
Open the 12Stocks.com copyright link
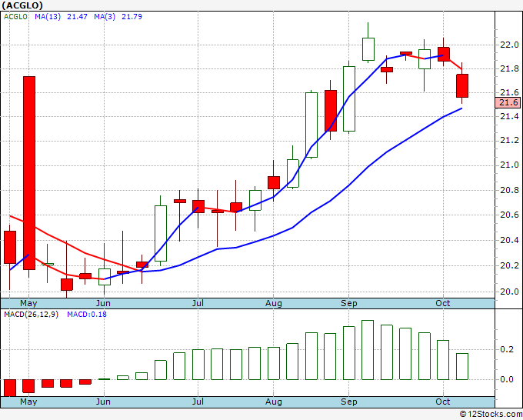(x=491, y=414)
